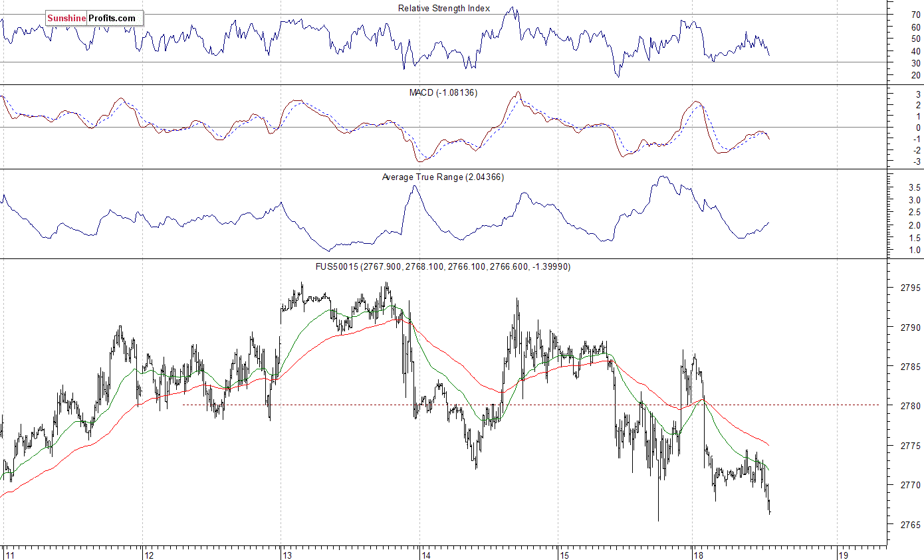Click price level 2785 on axis
The height and width of the screenshot is (560, 924).
pos(910,367)
